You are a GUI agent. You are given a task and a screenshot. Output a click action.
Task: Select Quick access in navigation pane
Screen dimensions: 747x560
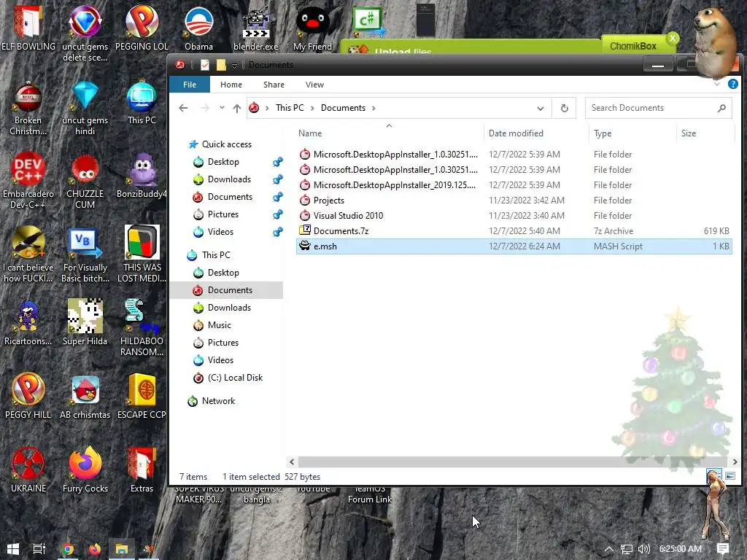[226, 144]
